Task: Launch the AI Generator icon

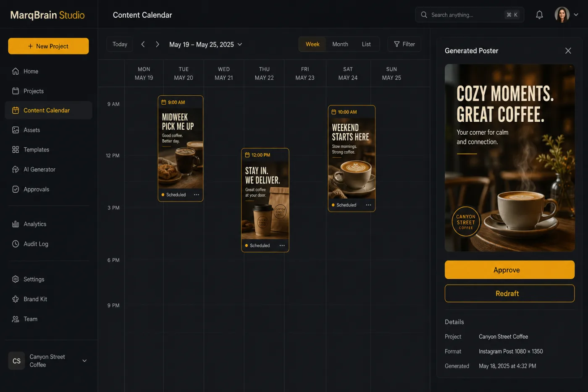Action: point(16,170)
